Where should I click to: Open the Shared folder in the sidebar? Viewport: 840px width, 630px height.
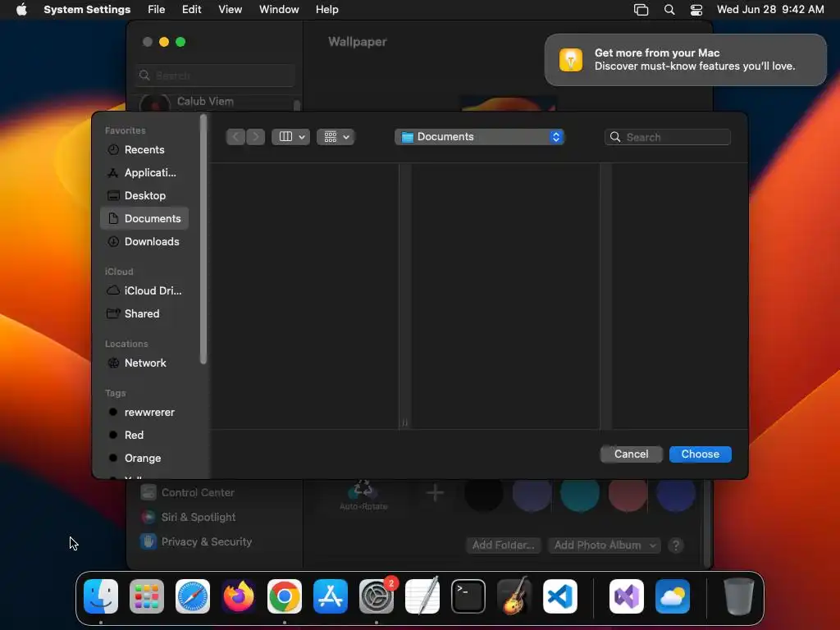(144, 314)
